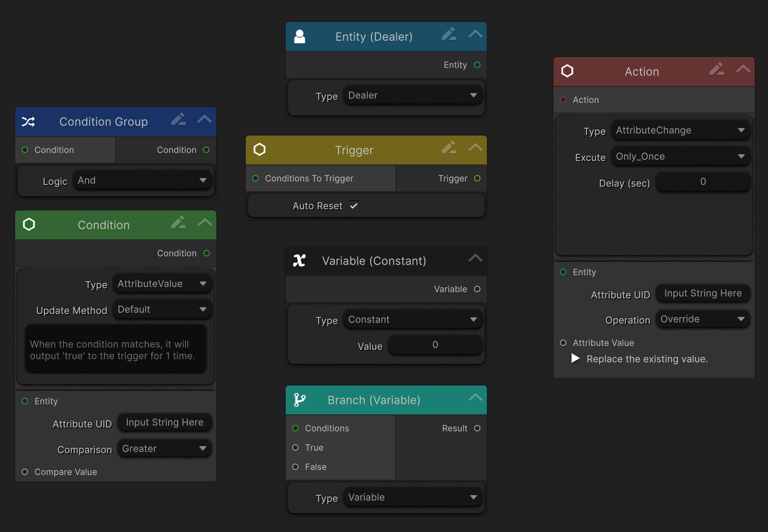Viewport: 768px width, 532px height.
Task: Click the True input port on Branch node
Action: pos(295,447)
